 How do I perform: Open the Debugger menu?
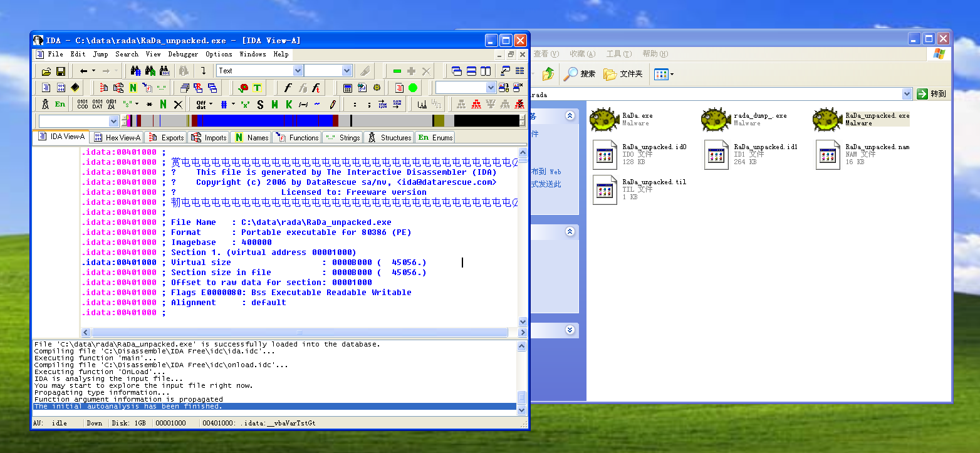183,55
